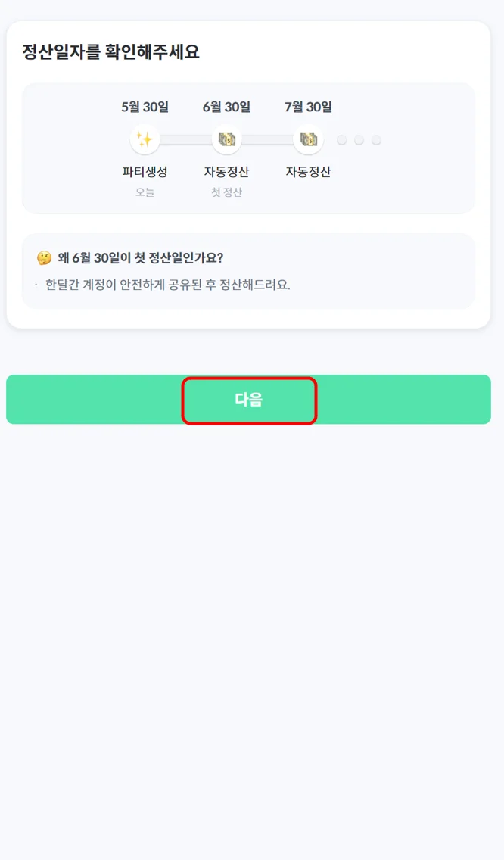Click the question 왜 6월 30일이 첫 정산일인가요?
The image size is (504, 860).
[140, 258]
